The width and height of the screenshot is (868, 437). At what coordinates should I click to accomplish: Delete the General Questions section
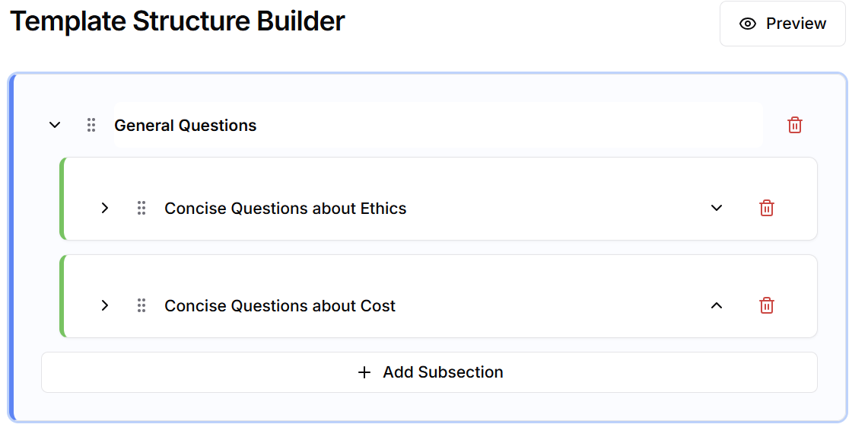tap(794, 125)
